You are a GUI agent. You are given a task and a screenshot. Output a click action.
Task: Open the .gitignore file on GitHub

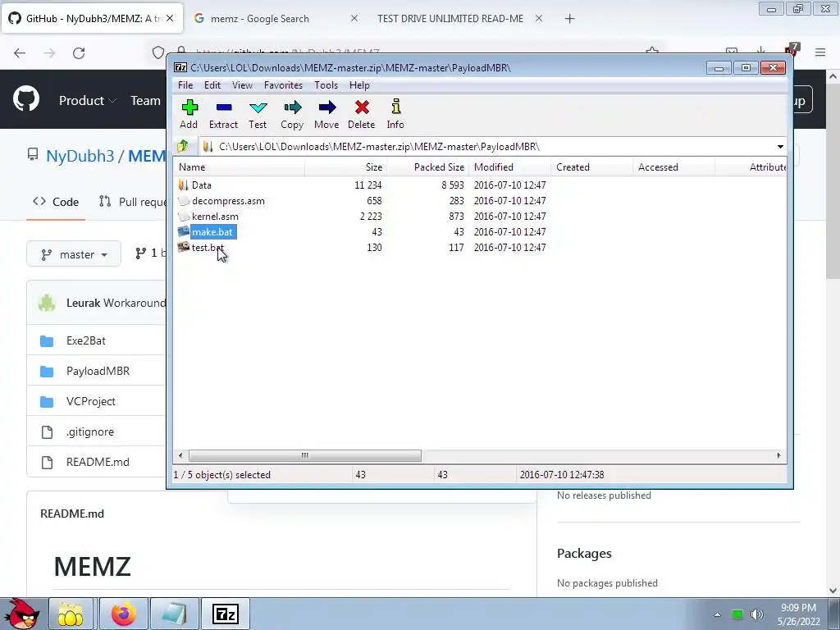pos(90,431)
